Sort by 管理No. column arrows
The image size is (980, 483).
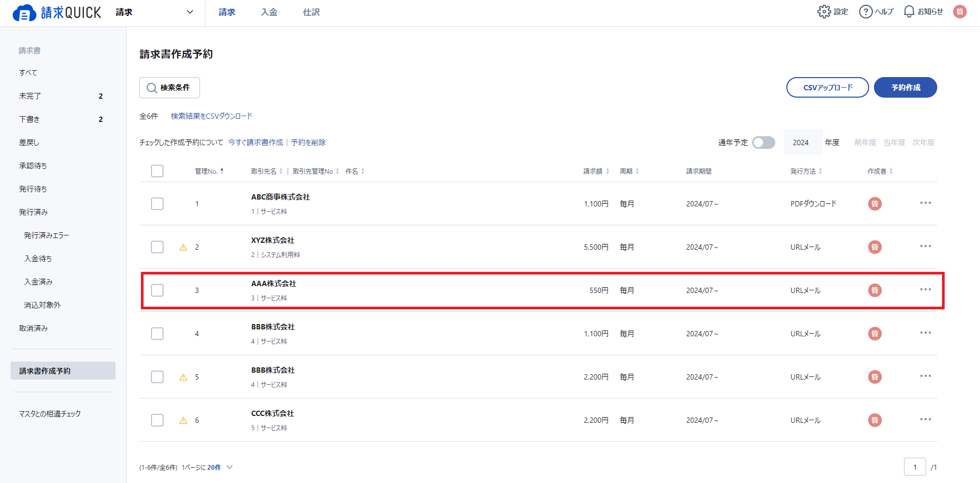(222, 171)
